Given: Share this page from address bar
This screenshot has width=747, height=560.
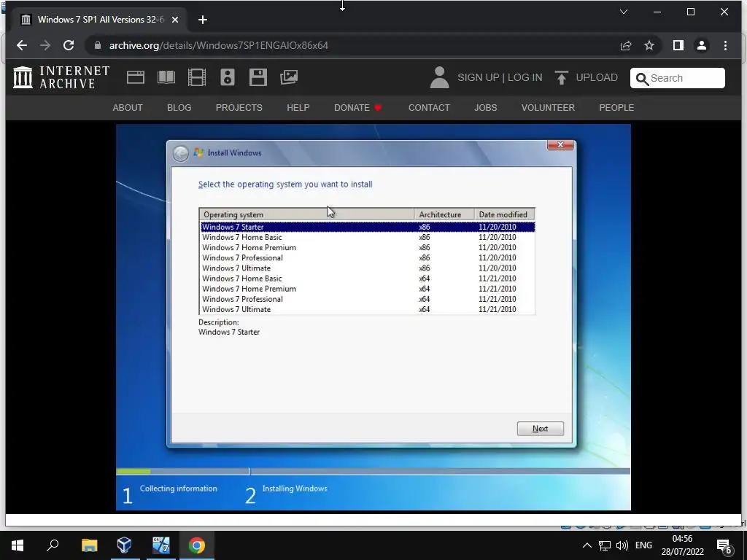Looking at the screenshot, I should tap(625, 45).
